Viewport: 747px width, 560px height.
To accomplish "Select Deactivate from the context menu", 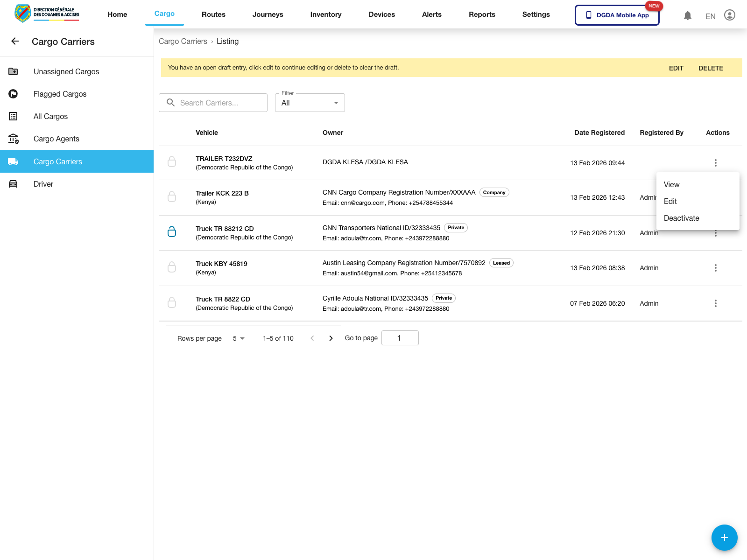I will [x=681, y=218].
